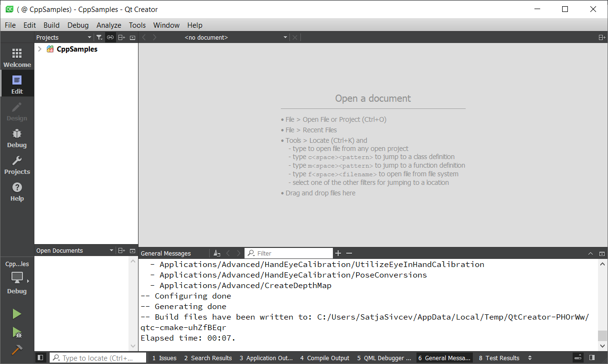Open the Debug mode in sidebar
The width and height of the screenshot is (608, 364).
click(17, 138)
